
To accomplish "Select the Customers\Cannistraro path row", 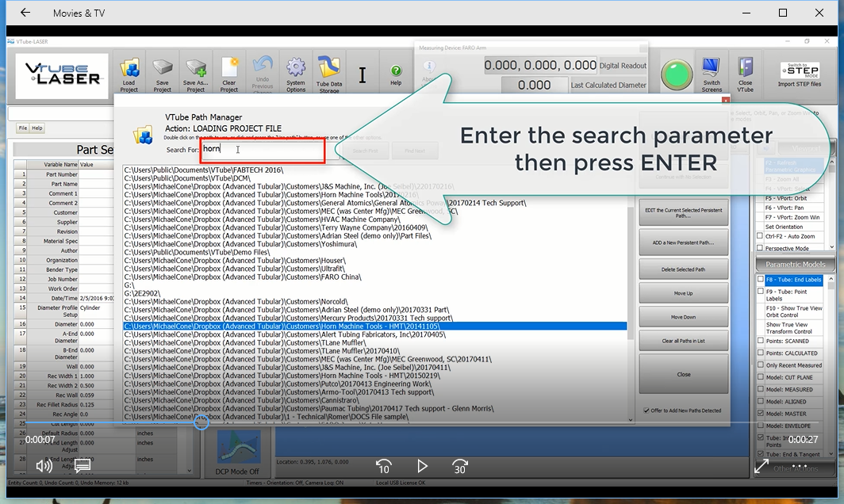I will (374, 400).
